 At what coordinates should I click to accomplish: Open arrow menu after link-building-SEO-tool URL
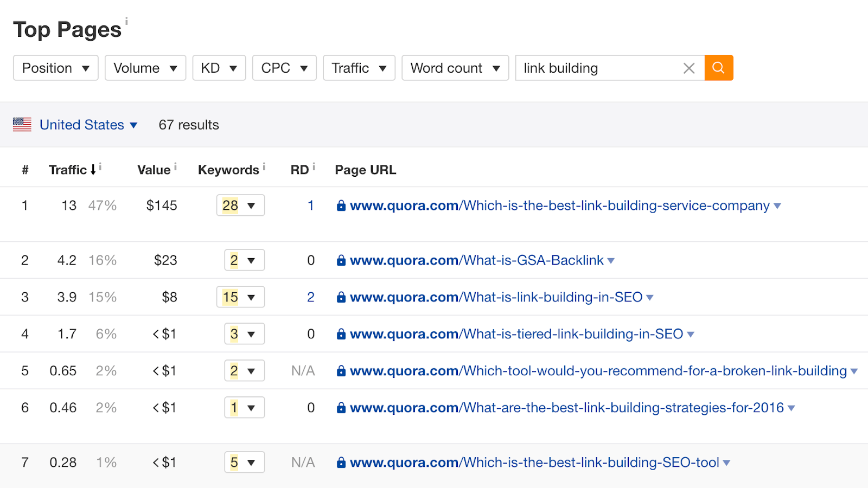coord(726,463)
